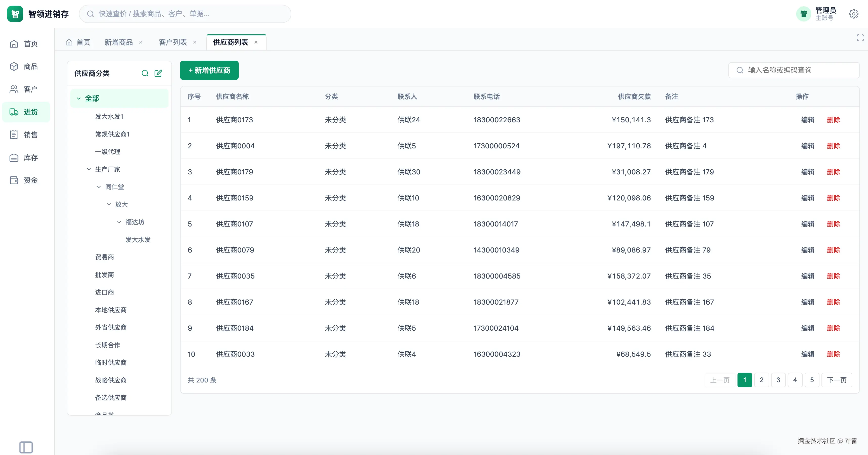Edit supplier 供应商0173
Image resolution: width=868 pixels, height=455 pixels.
tap(807, 120)
